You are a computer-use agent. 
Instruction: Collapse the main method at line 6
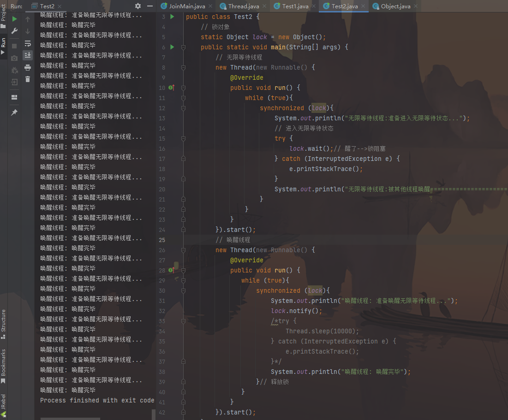(183, 47)
